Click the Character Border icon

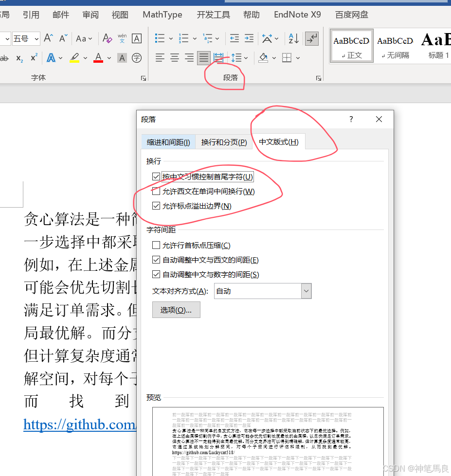(x=137, y=38)
